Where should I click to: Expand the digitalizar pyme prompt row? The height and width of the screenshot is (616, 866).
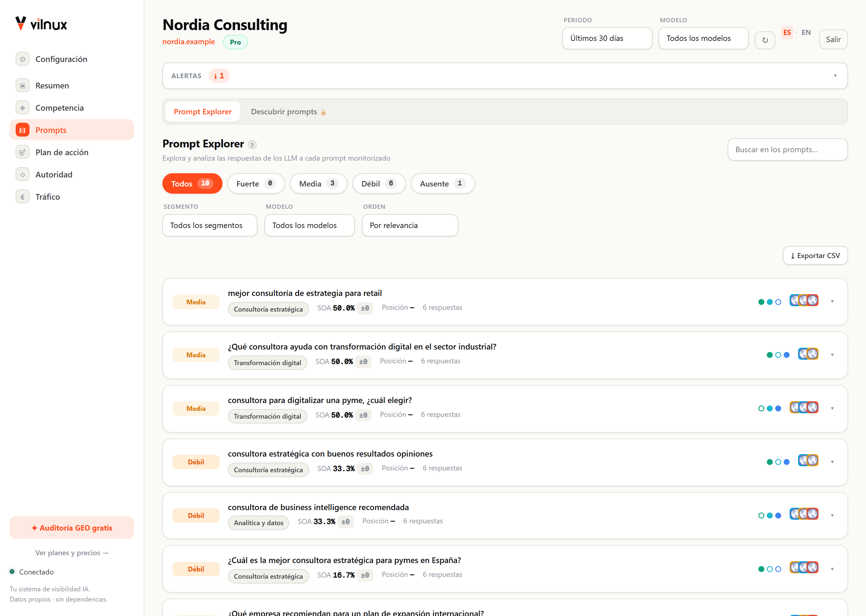tap(832, 408)
